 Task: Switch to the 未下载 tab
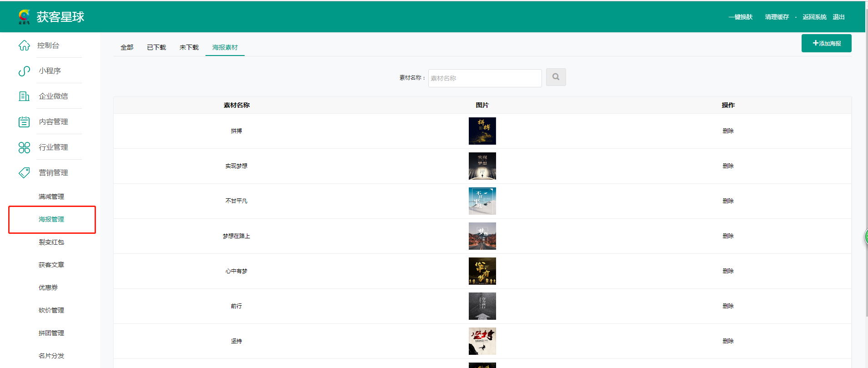pyautogui.click(x=189, y=47)
